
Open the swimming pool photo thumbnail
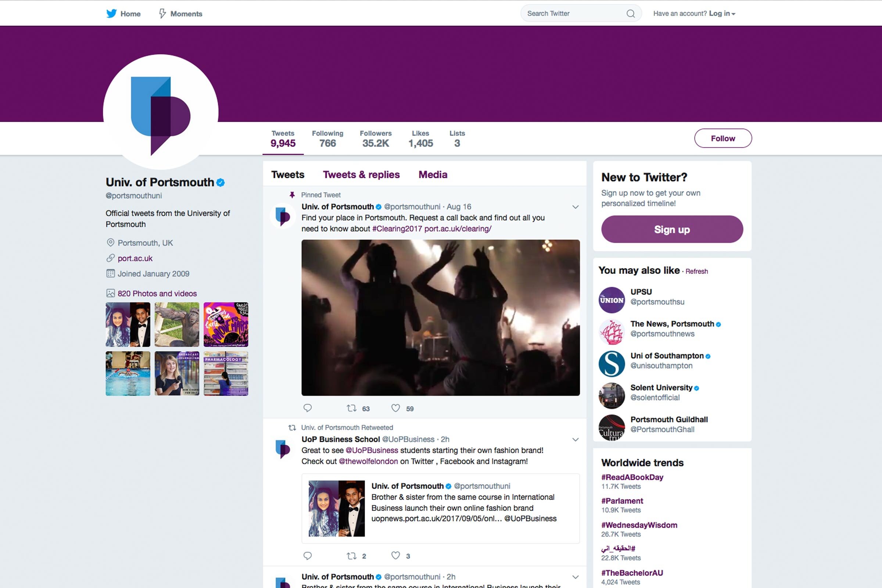128,373
